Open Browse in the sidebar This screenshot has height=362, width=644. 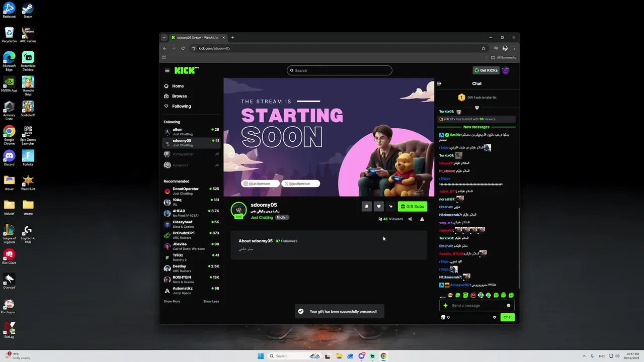[175, 96]
